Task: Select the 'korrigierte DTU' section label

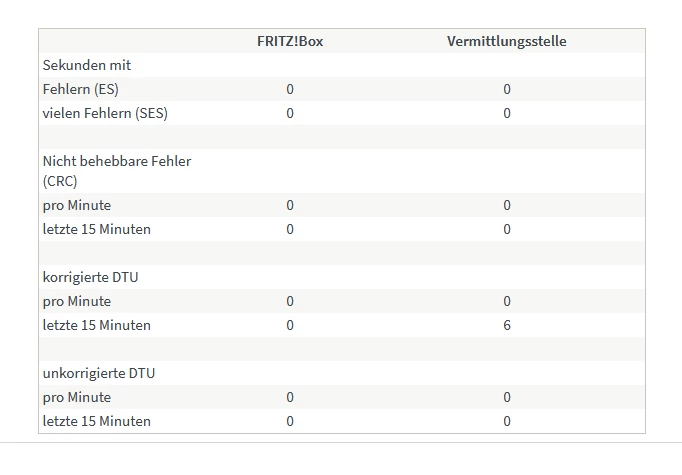Action: tap(90, 277)
